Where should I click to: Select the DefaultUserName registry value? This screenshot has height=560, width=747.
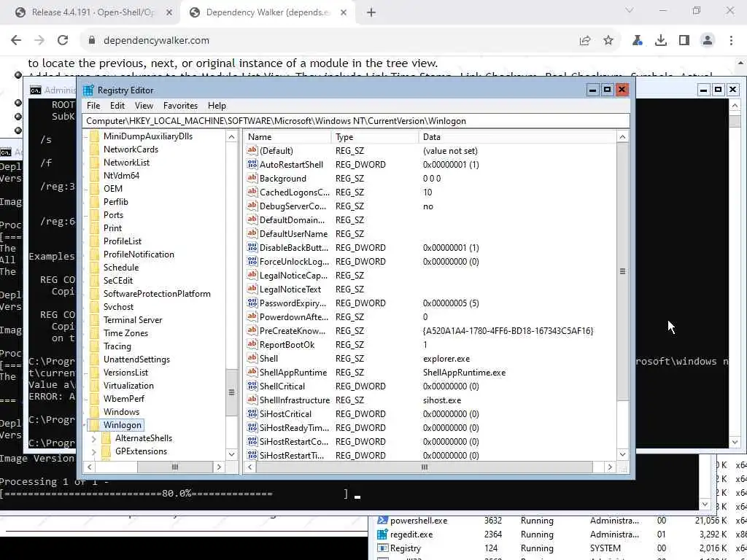tap(293, 234)
